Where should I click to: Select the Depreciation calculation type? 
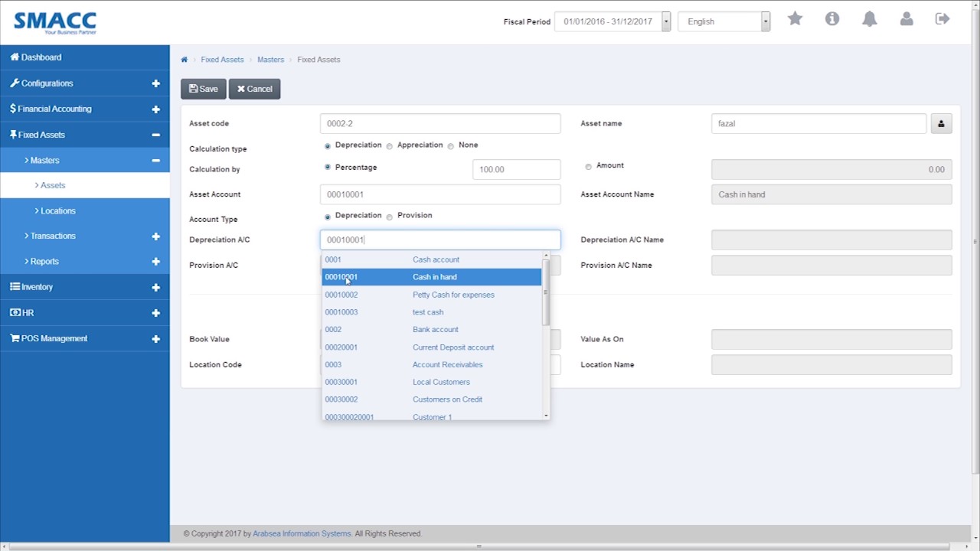[328, 145]
